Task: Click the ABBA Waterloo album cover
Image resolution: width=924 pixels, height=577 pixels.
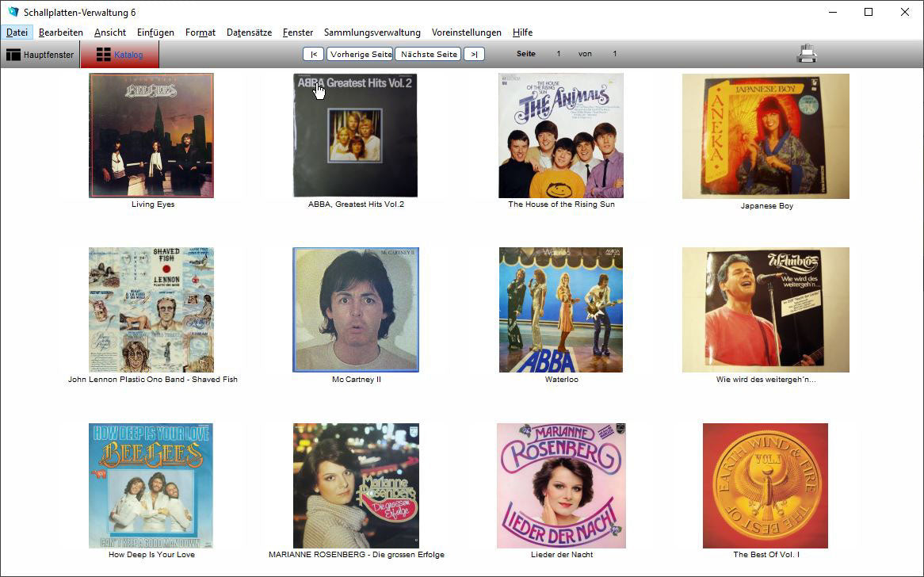Action: [x=560, y=309]
